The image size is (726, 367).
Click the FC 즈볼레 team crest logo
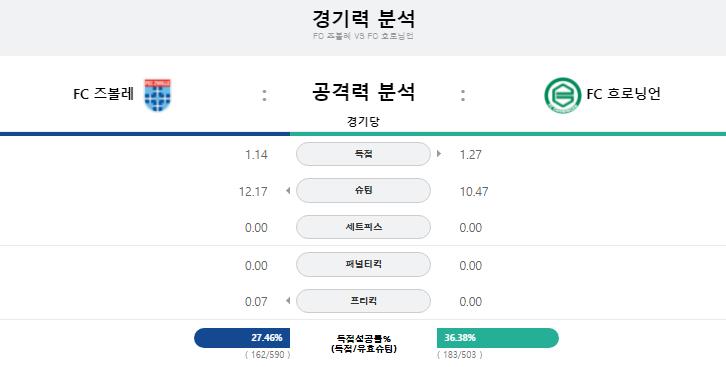[x=157, y=95]
